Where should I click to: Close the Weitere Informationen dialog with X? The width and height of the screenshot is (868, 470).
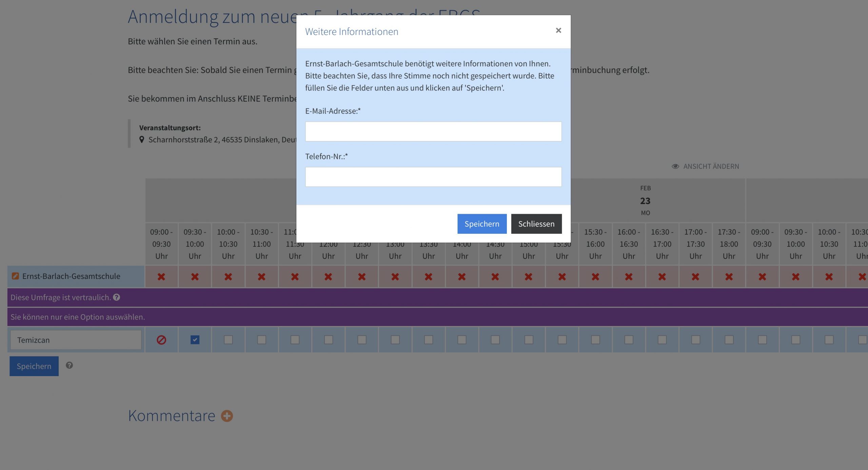point(558,30)
